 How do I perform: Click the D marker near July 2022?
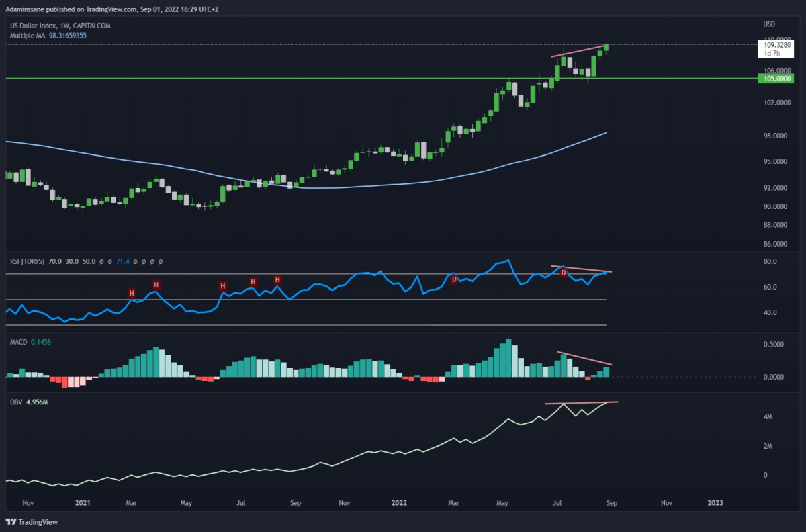click(x=564, y=273)
